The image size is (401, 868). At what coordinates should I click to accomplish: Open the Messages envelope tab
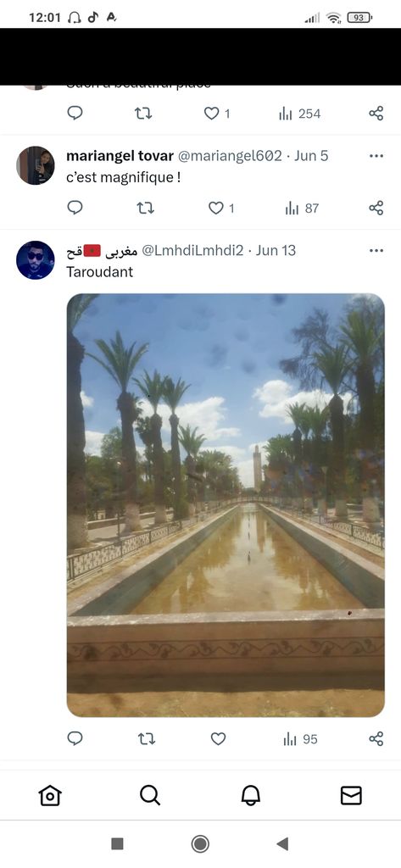pos(351,795)
